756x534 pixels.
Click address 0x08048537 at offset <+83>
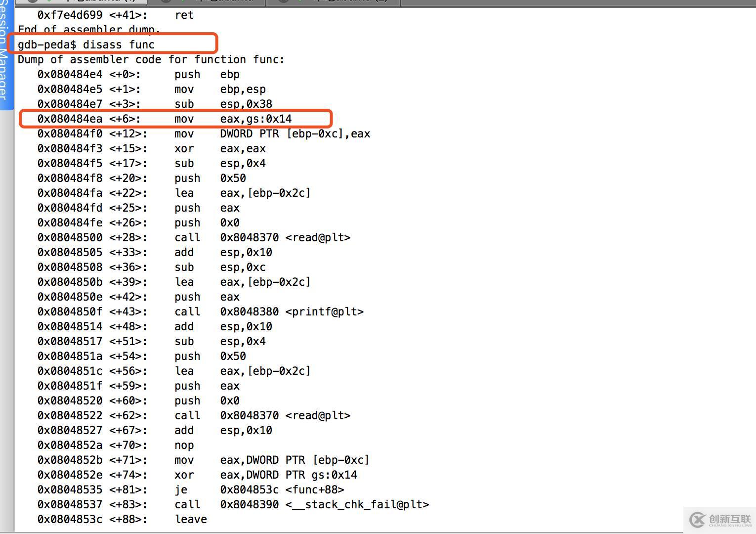[70, 504]
